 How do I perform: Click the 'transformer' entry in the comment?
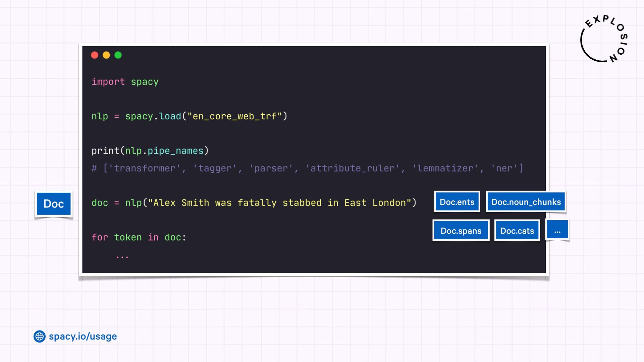(144, 168)
